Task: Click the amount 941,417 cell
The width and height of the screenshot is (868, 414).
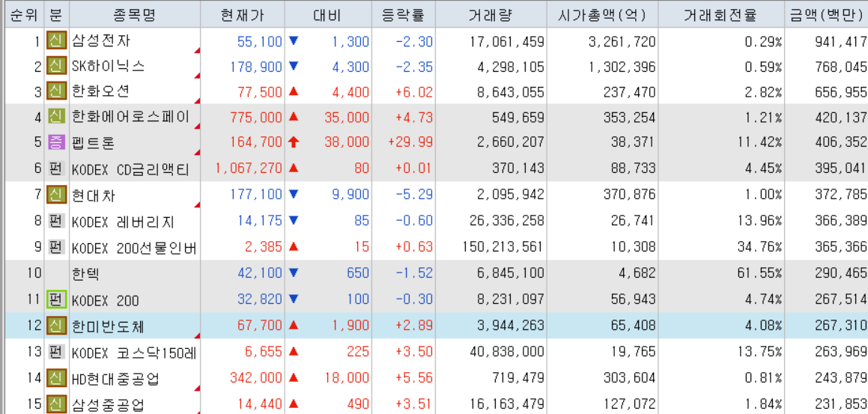Action: pos(840,41)
